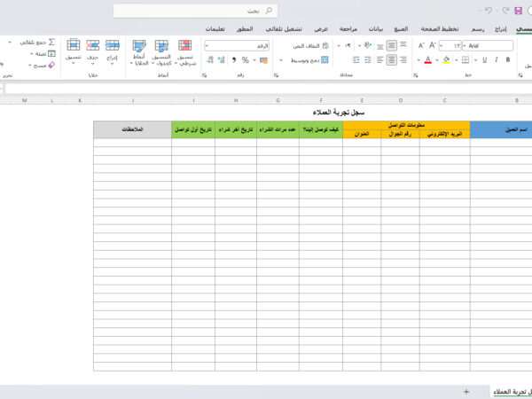Toggle center horizontal alignment
Image resolution: width=532 pixels, height=399 pixels.
point(391,60)
